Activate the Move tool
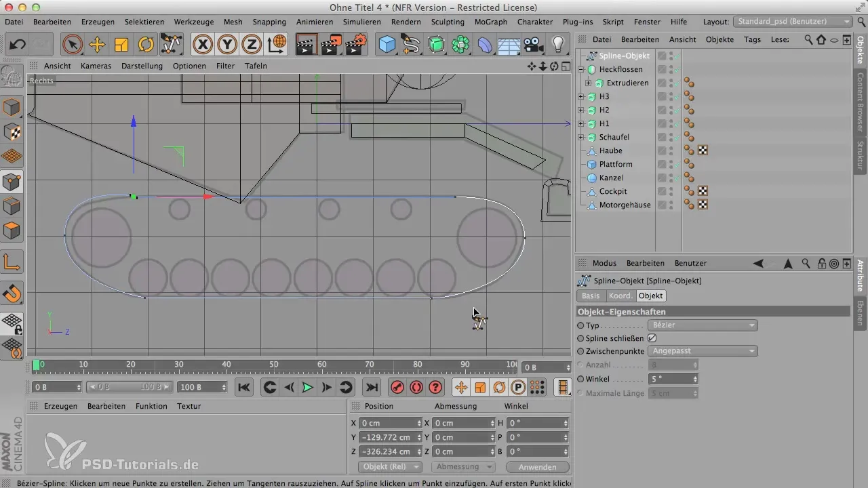 97,45
